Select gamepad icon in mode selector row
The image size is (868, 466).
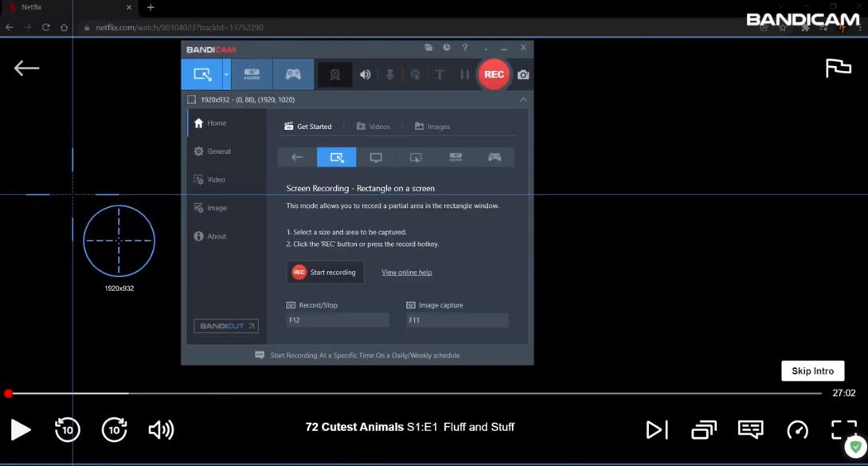point(495,157)
